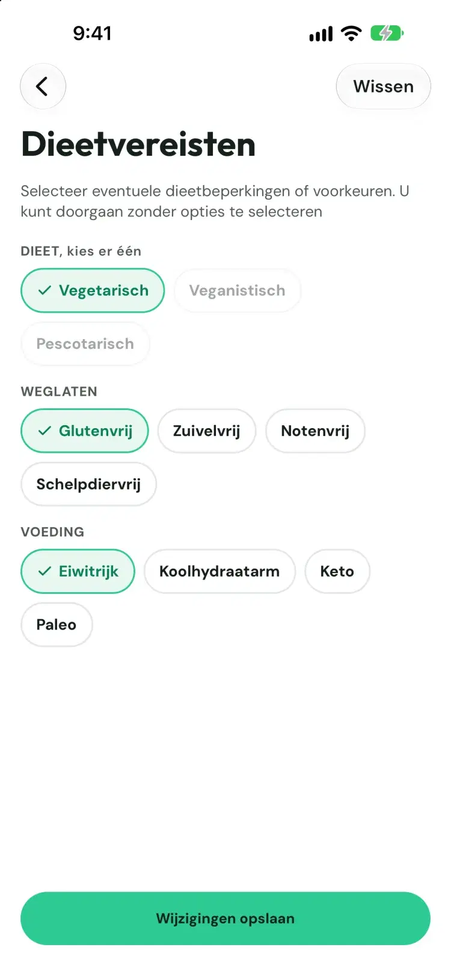Enable the Zuivelvrij exclusion chip
This screenshot has height=980, width=451.
207,431
